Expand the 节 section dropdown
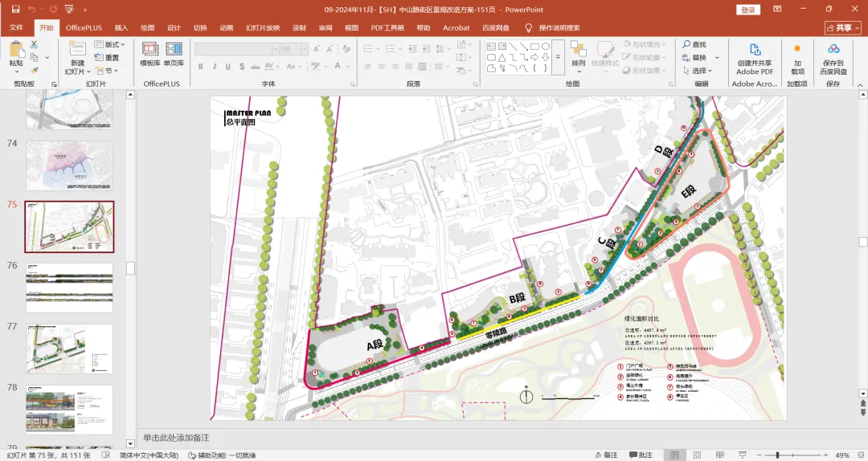The width and height of the screenshot is (868, 461). [x=107, y=71]
